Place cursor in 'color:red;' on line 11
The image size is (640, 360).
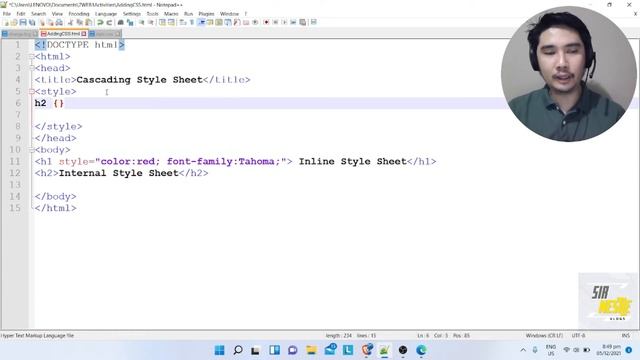(130, 162)
